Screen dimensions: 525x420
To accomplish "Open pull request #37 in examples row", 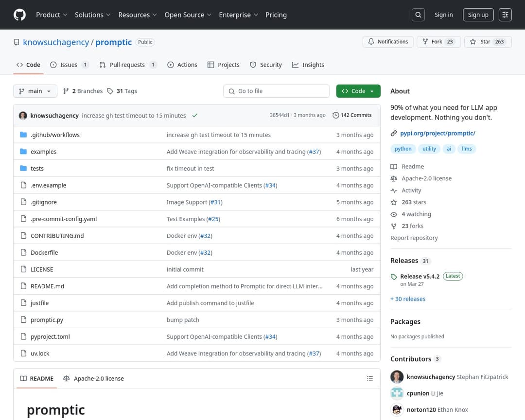I will [x=314, y=152].
